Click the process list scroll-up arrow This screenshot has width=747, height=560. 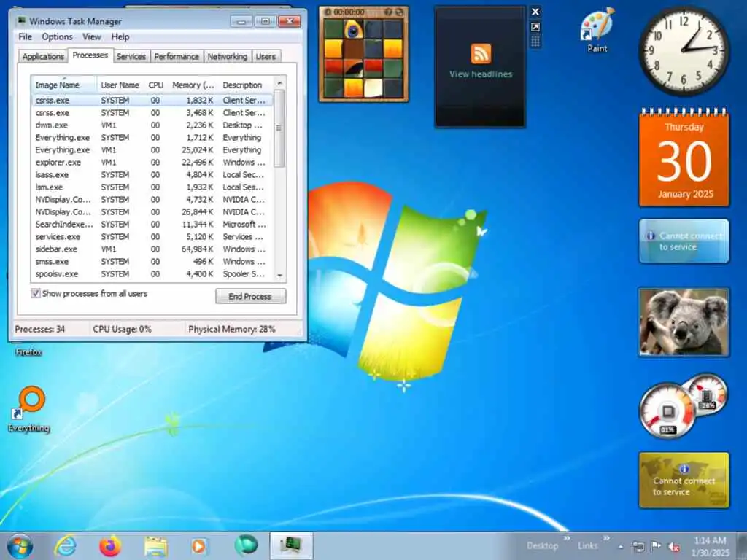(279, 83)
